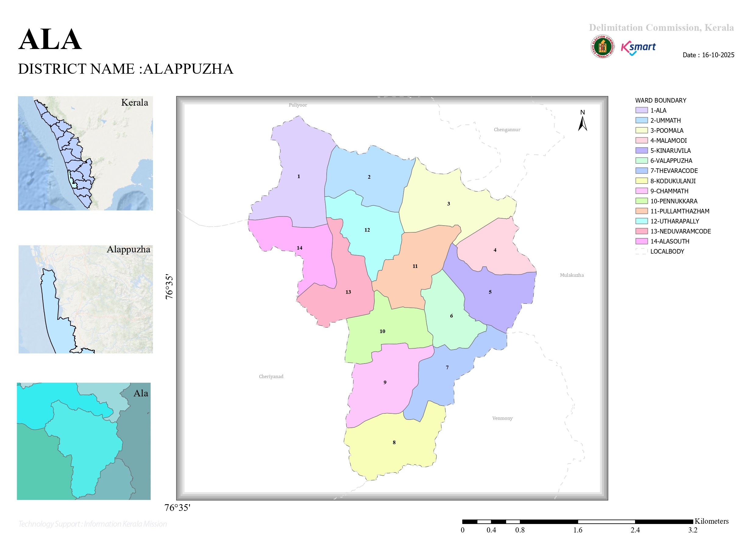
Task: Click the Alappuzha district inset map
Action: click(86, 299)
